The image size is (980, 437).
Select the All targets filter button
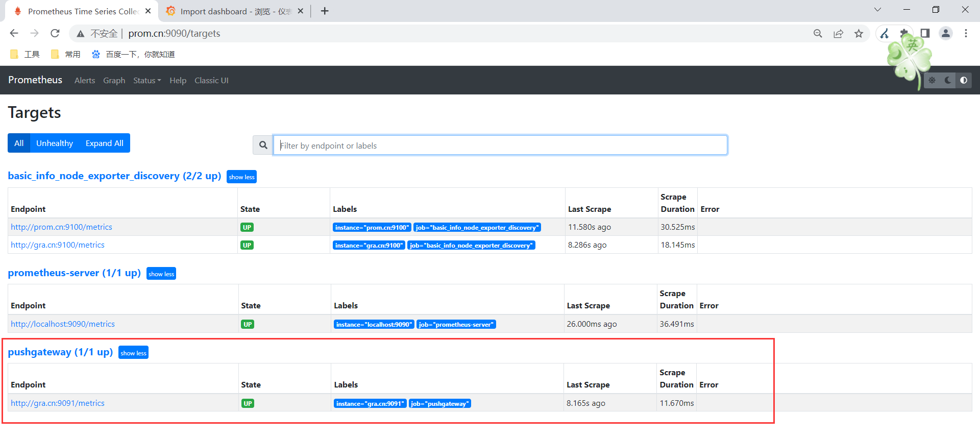(x=19, y=143)
